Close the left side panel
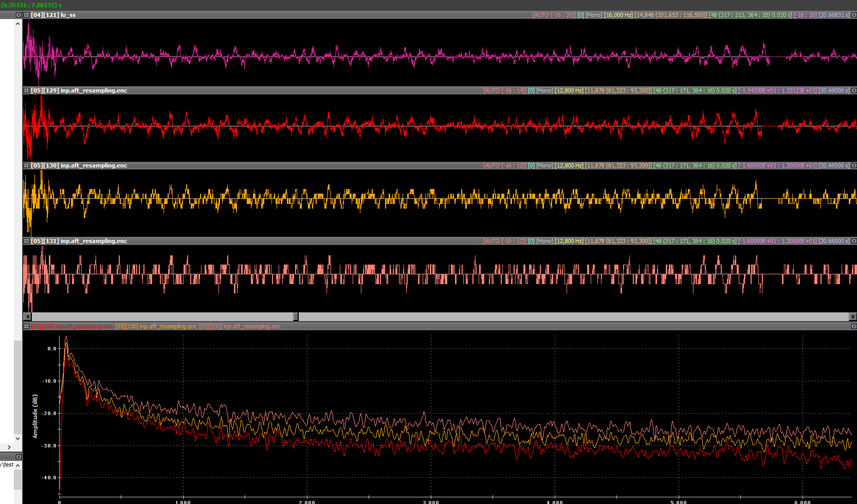Screen dimensions: 857x504 tap(19, 15)
